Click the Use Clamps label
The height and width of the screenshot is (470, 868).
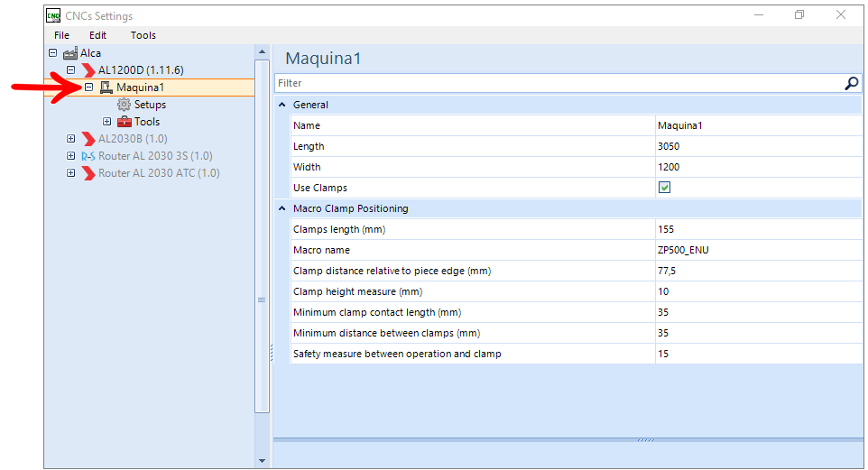point(320,188)
